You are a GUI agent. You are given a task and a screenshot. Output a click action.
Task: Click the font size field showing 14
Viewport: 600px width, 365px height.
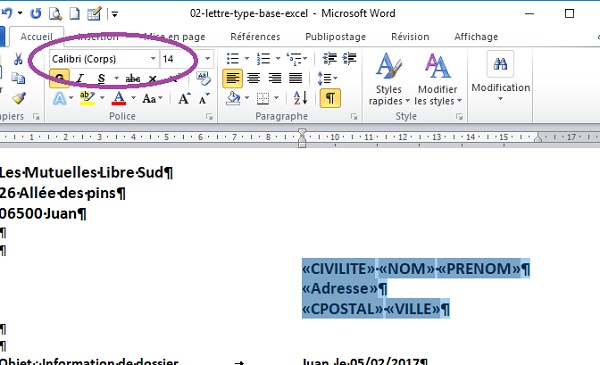pyautogui.click(x=181, y=59)
